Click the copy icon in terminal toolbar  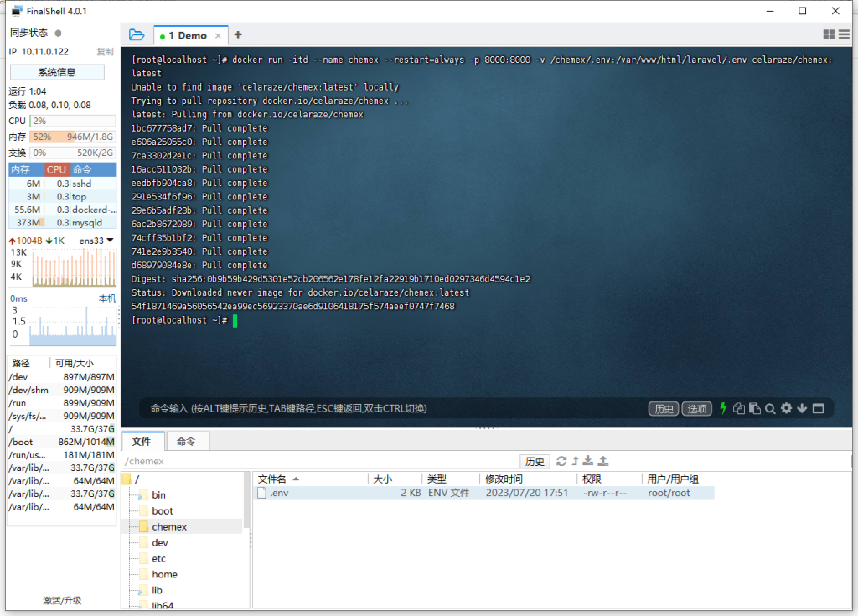(739, 408)
